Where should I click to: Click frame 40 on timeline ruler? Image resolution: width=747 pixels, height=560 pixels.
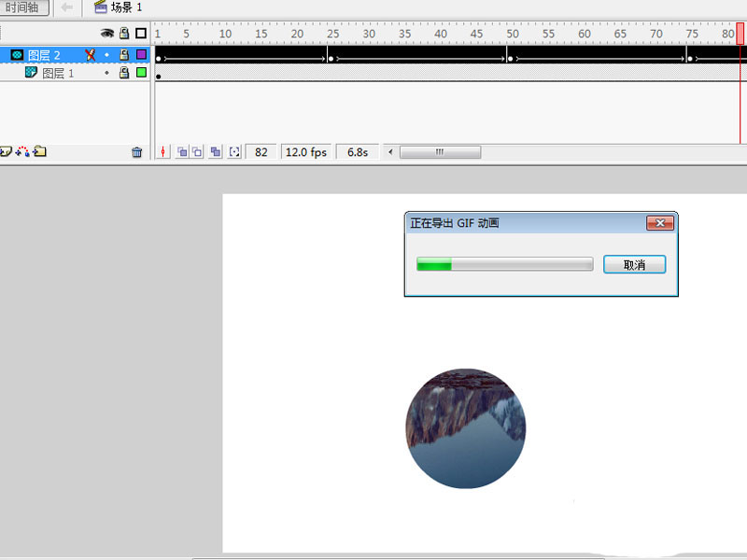tap(441, 34)
